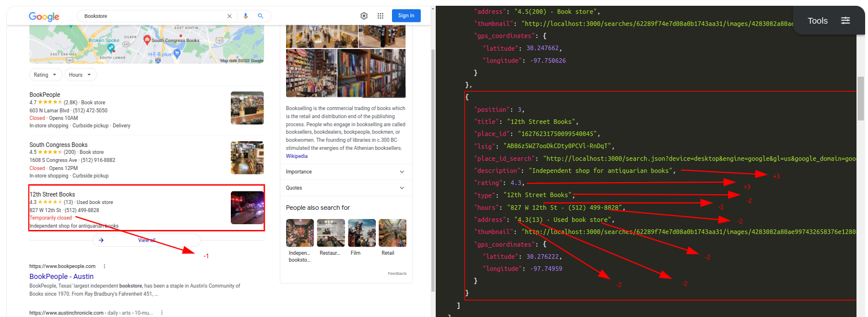Open the South Congress Books listing thumbnail
This screenshot has width=868, height=317.
click(x=247, y=158)
